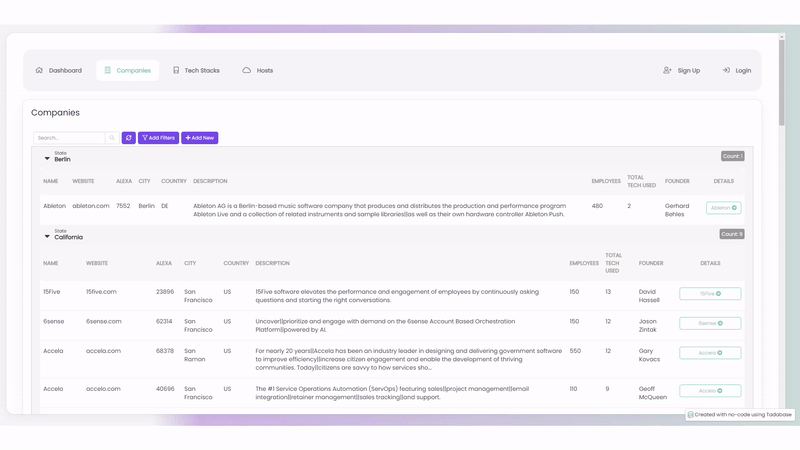Collapse the California state group
800x450 pixels.
[47, 237]
